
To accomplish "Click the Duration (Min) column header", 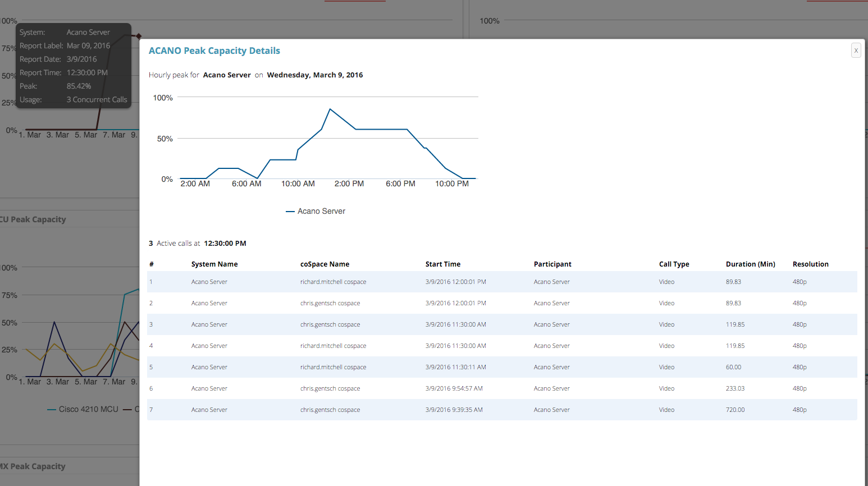I will tap(750, 264).
